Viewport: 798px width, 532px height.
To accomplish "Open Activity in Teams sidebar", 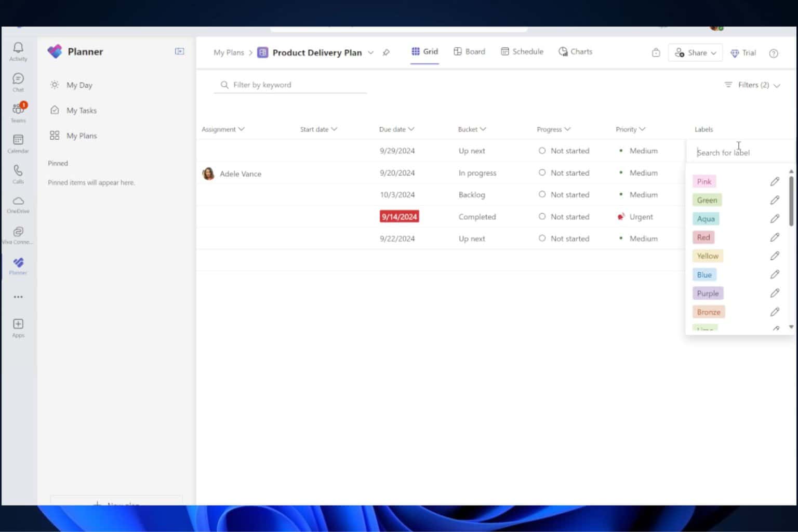I will 18,51.
